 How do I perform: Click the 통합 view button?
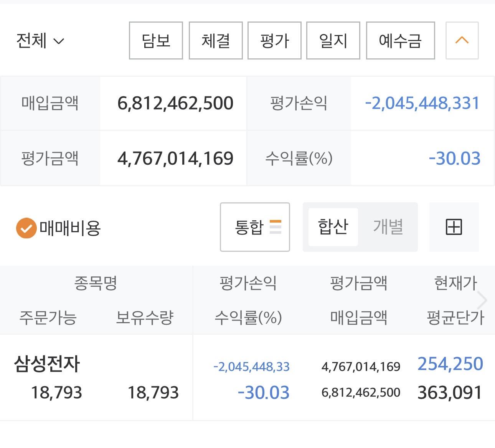click(255, 227)
